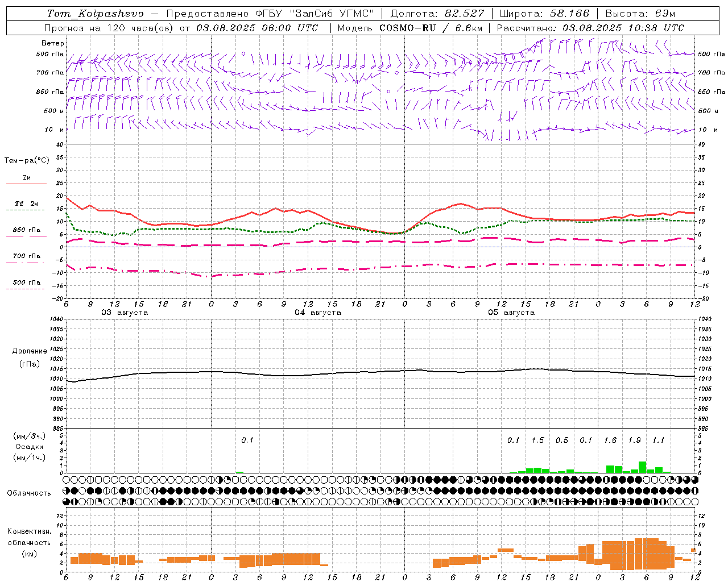Click the (мм/1ч.) precipitation unit label
The width and height of the screenshot is (728, 582).
point(30,458)
